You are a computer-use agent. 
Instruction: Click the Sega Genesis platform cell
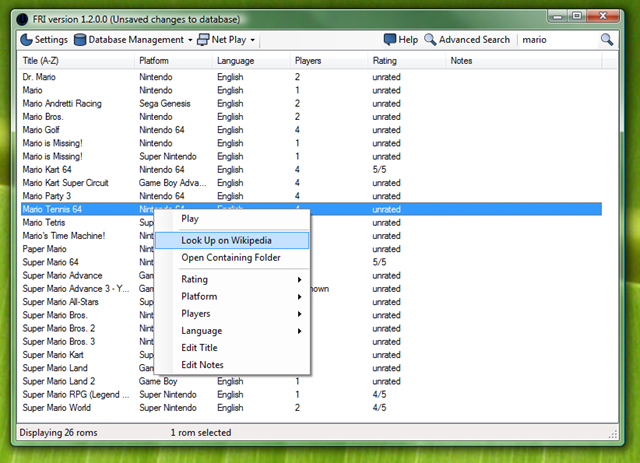click(x=165, y=103)
